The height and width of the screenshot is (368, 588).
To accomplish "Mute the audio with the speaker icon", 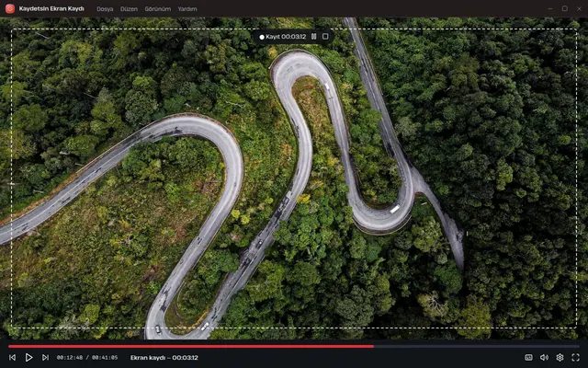I will (544, 358).
